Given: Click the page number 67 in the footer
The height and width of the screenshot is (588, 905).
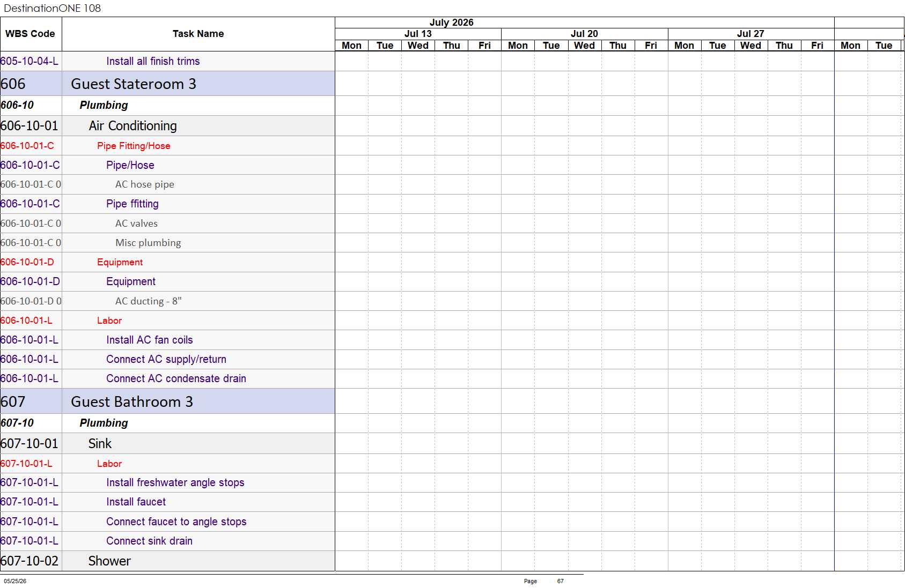Looking at the screenshot, I should click(x=561, y=581).
